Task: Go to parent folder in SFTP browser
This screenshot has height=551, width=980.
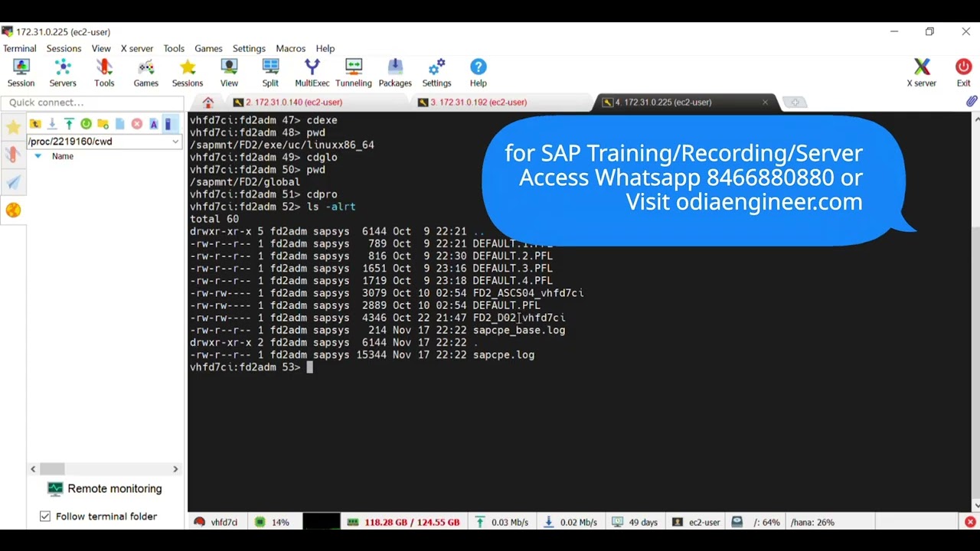Action: [x=35, y=124]
